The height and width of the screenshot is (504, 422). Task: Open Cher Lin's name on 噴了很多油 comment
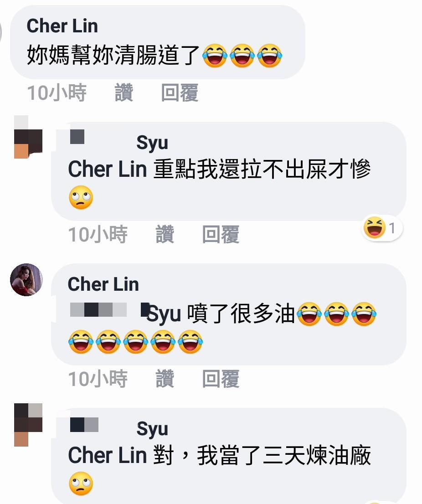tap(103, 284)
